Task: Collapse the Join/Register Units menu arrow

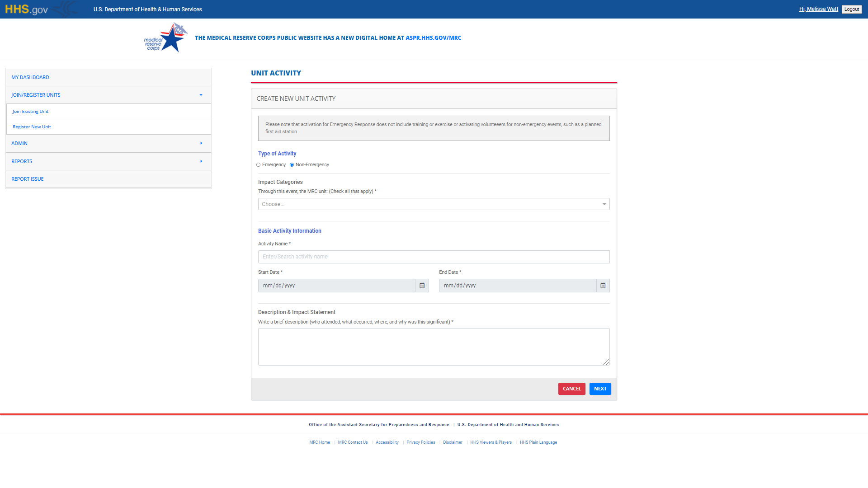Action: [x=201, y=95]
